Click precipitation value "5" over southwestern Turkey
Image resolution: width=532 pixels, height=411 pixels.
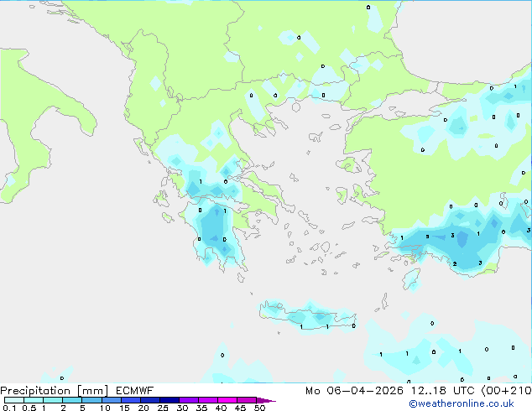(427, 237)
